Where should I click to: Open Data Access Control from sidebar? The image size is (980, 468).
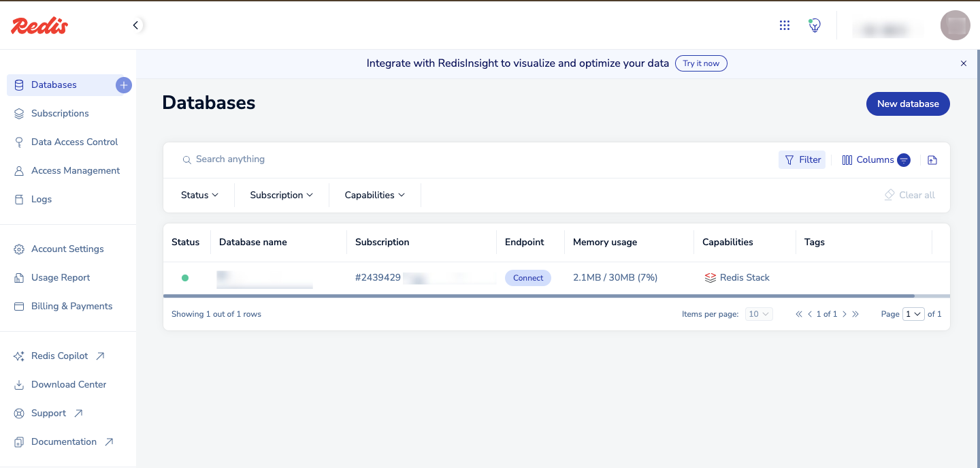pyautogui.click(x=73, y=142)
